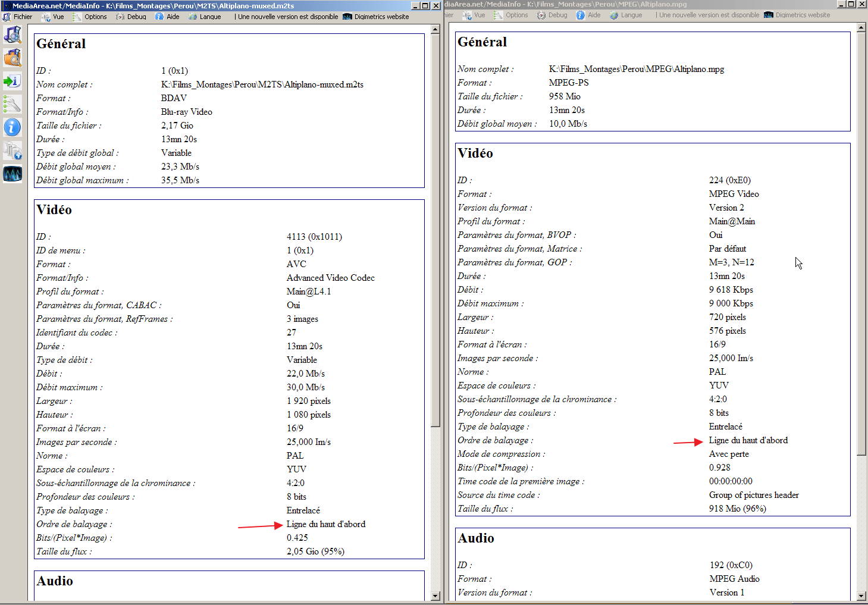The width and height of the screenshot is (868, 605).
Task: Maximize the Altiplano-muxed.m2ts window
Action: point(425,5)
